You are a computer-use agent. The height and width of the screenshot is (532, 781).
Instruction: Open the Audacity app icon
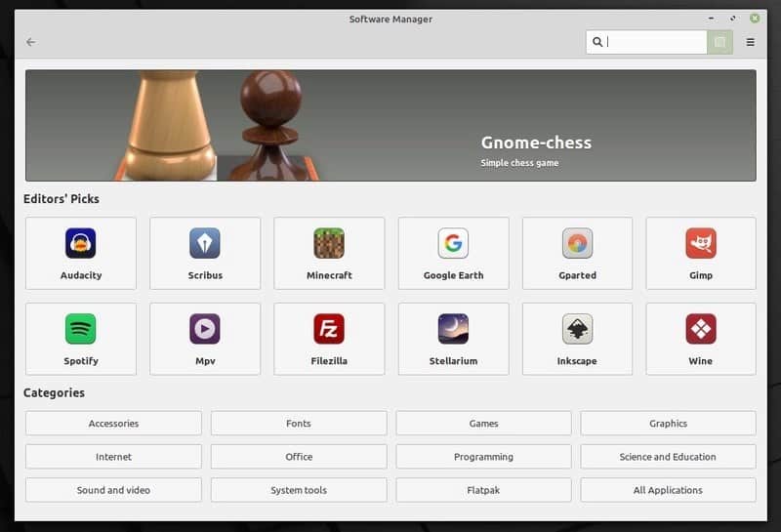pos(81,244)
